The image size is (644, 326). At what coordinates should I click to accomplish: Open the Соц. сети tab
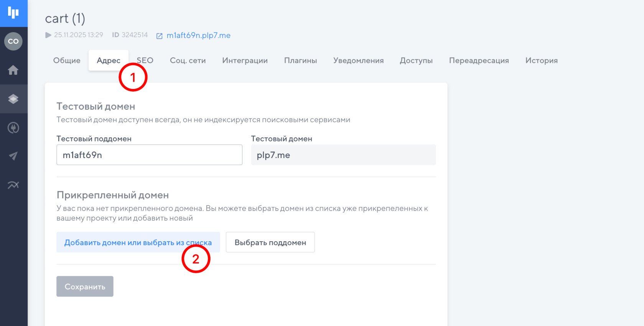click(187, 61)
